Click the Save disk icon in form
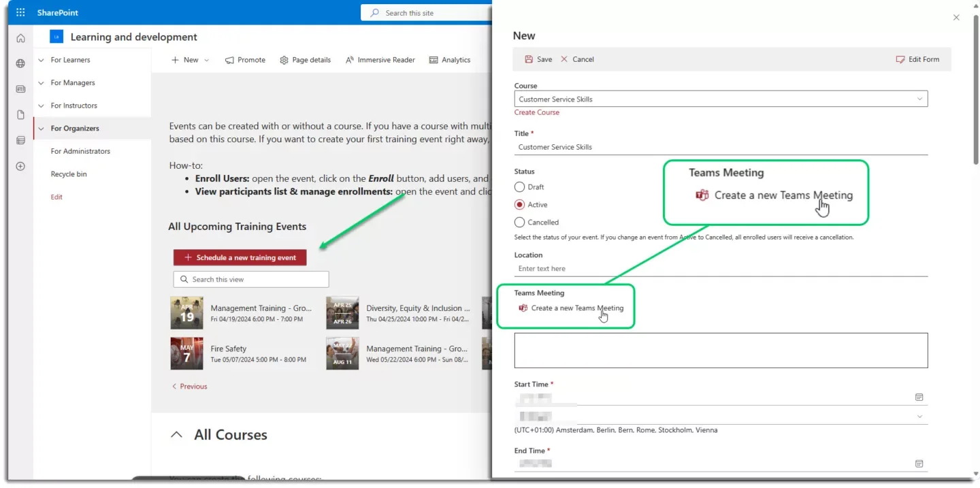 point(529,59)
